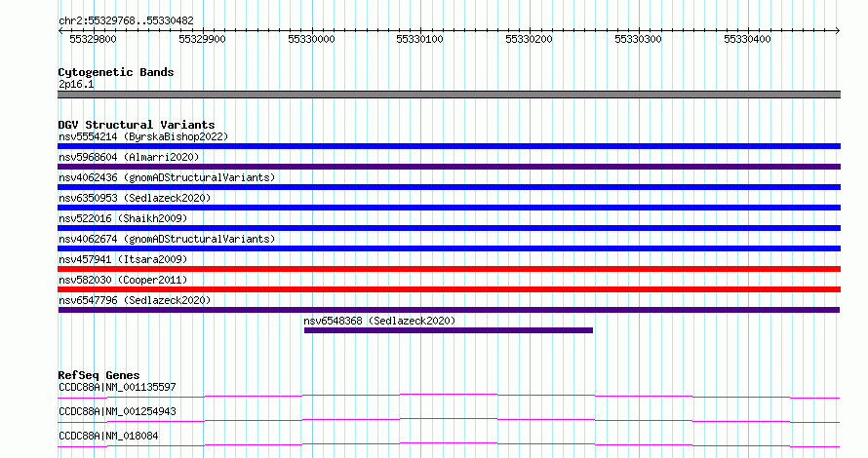Open the nsv4062674 (gnomADStructuralVariants) label
868x458 pixels.
tap(167, 239)
